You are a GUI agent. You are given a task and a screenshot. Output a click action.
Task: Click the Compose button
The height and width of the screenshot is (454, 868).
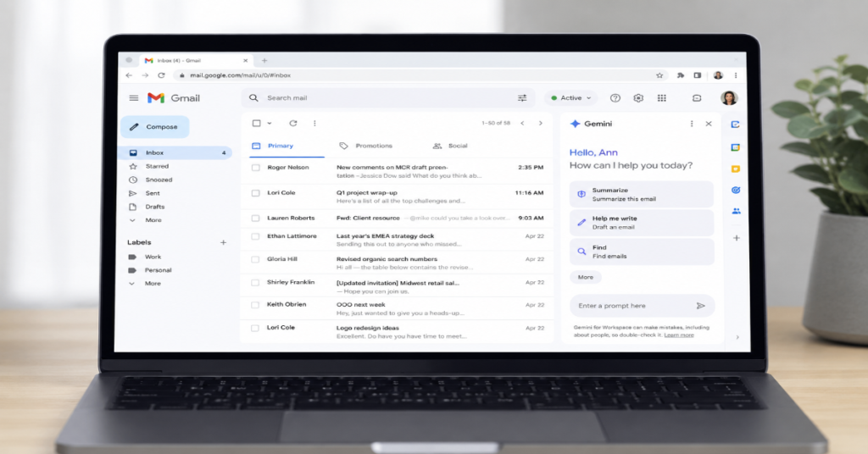(155, 127)
